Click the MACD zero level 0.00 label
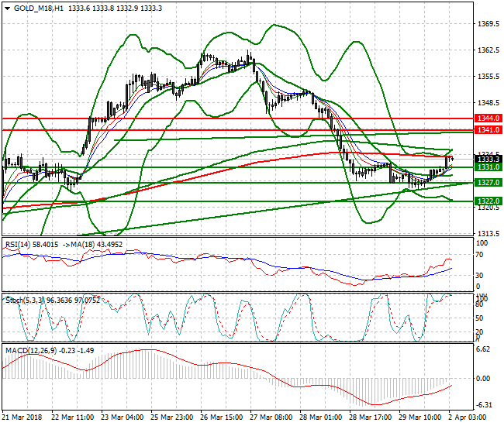Image resolution: width=504 pixels, height=426 pixels. 483,379
